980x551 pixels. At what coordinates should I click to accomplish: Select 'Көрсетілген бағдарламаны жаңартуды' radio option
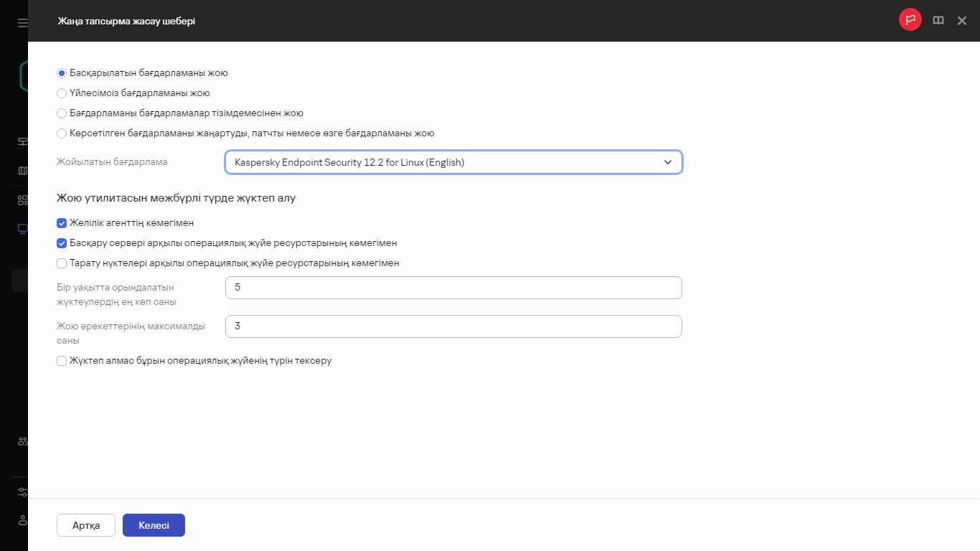coord(62,133)
